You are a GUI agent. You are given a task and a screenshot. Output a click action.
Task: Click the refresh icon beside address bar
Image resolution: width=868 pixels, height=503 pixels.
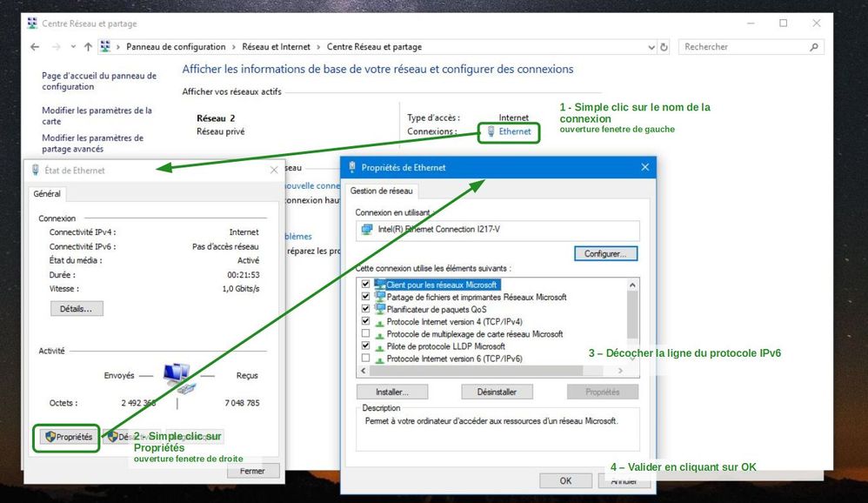[x=664, y=47]
